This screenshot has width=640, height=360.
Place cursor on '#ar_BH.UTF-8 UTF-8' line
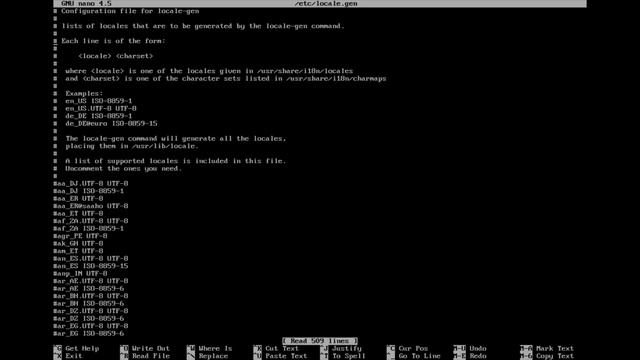coord(91,296)
